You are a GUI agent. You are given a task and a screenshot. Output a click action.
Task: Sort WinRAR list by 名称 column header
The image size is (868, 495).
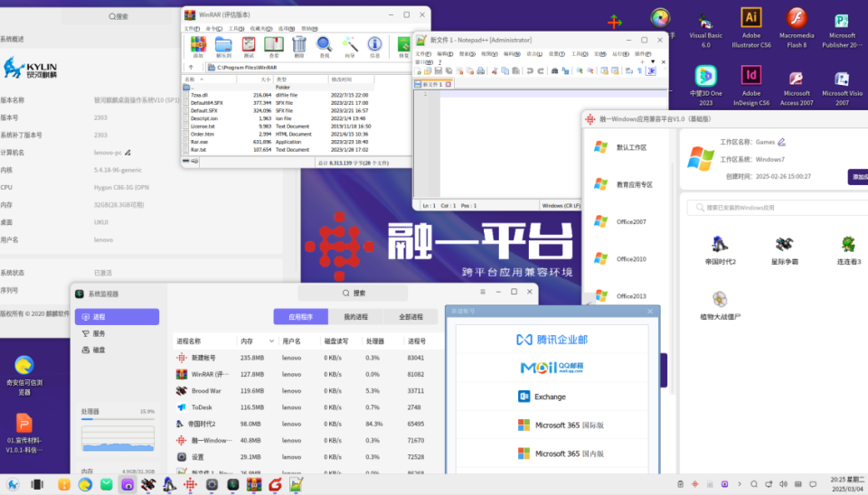click(x=210, y=79)
